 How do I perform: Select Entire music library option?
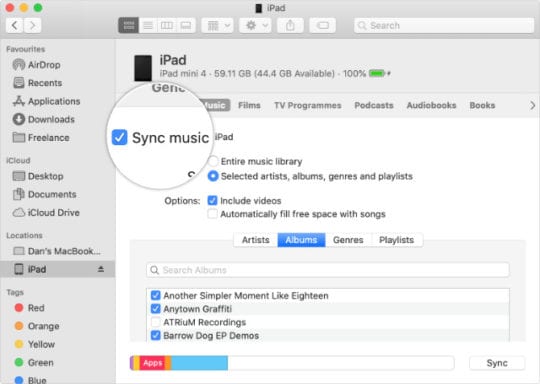click(x=213, y=161)
